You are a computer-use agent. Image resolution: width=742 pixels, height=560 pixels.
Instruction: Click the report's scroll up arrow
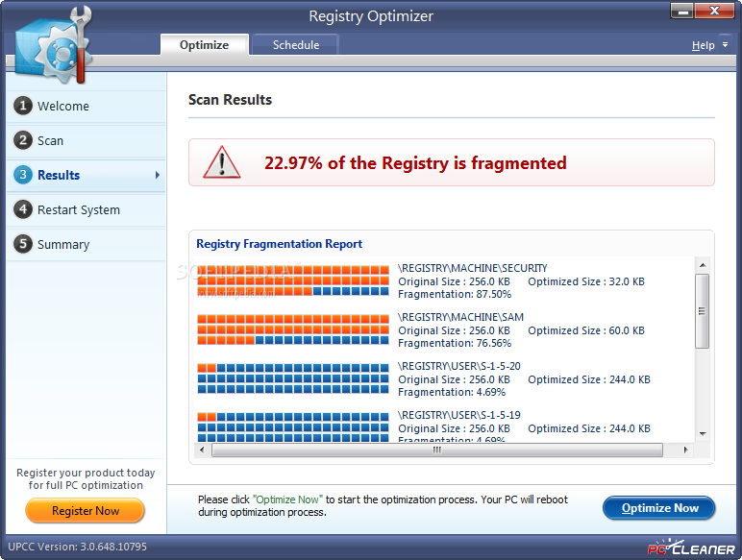[x=703, y=265]
